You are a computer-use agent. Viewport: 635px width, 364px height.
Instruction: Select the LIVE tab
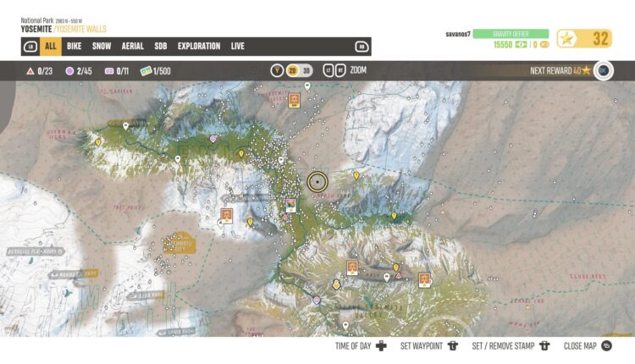point(238,47)
